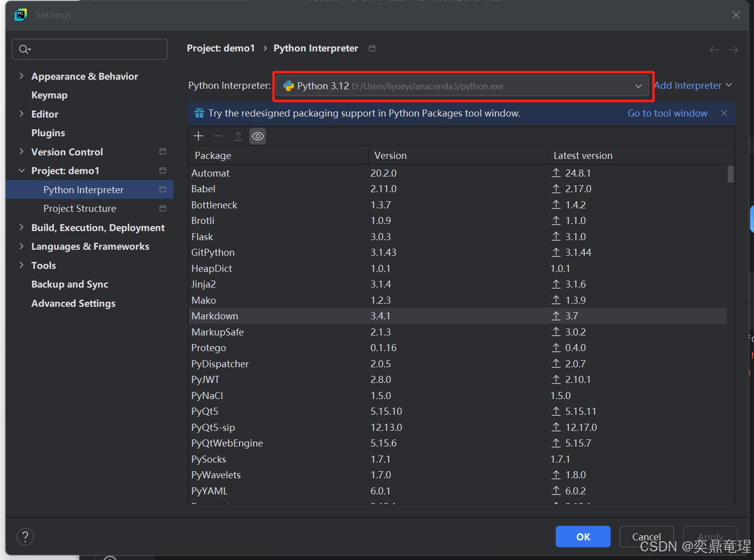Select the Protego package row
754x560 pixels.
click(x=458, y=348)
